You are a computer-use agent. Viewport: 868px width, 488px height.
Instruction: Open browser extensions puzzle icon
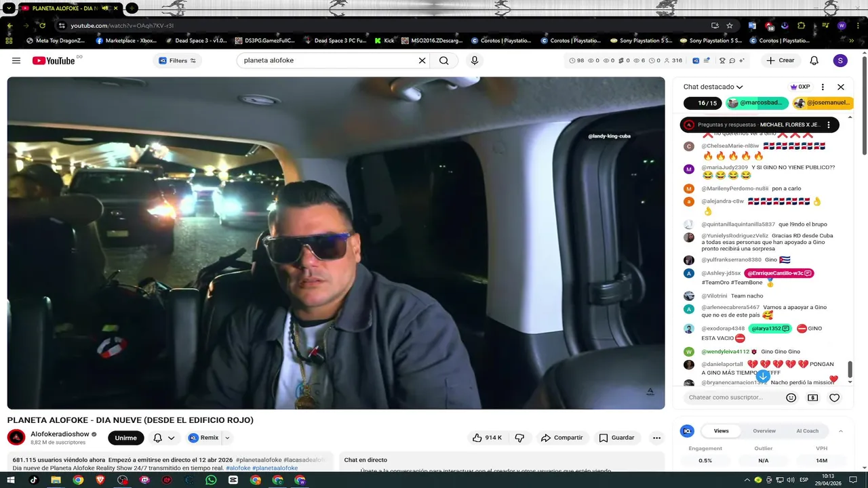[x=801, y=26]
